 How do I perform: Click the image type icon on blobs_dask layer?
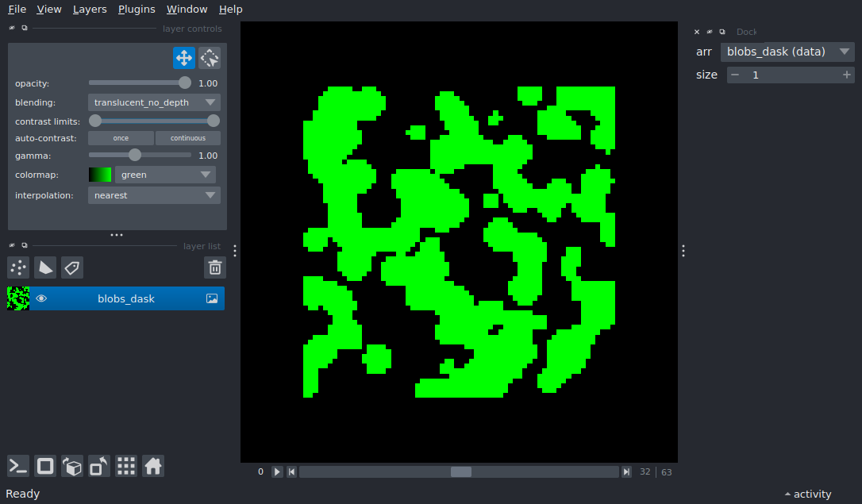(212, 298)
